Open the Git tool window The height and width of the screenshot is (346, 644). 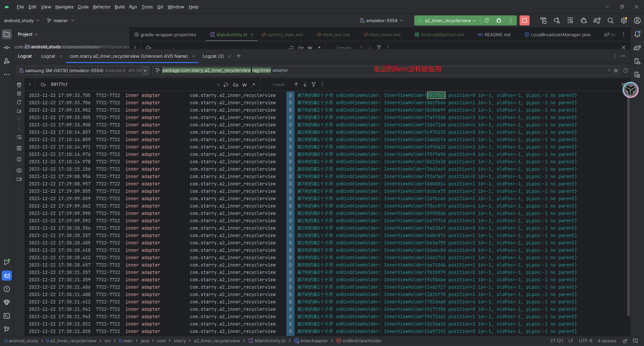(7, 329)
